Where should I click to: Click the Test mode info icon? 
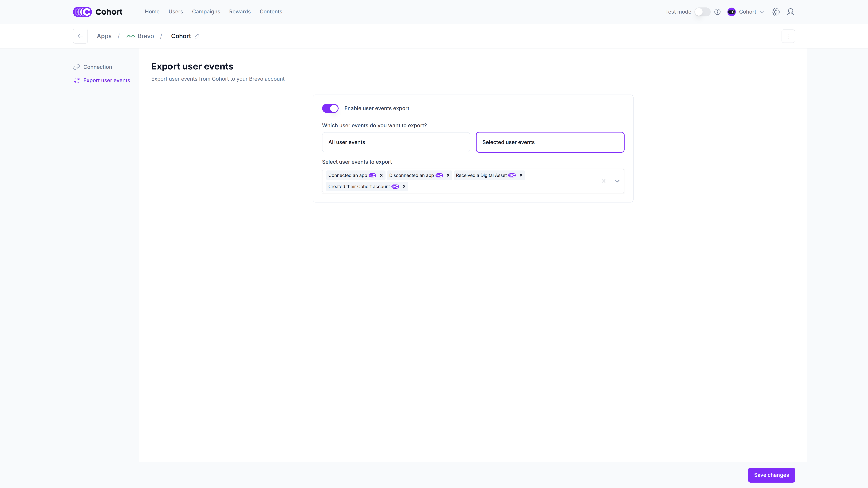(717, 12)
